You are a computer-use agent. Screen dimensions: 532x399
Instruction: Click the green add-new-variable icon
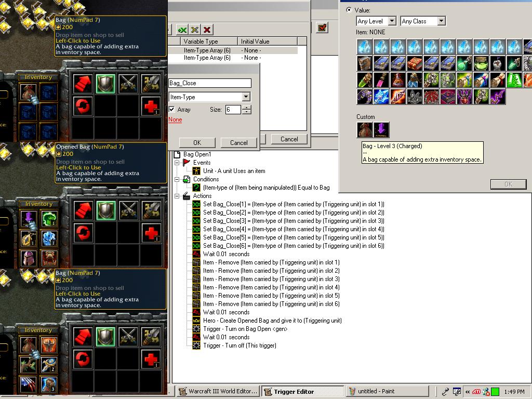pyautogui.click(x=182, y=30)
